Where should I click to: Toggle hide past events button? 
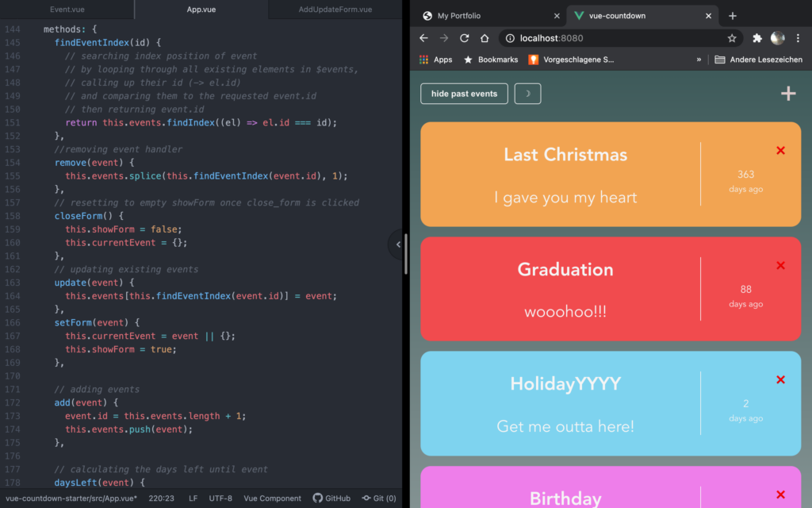click(x=464, y=94)
